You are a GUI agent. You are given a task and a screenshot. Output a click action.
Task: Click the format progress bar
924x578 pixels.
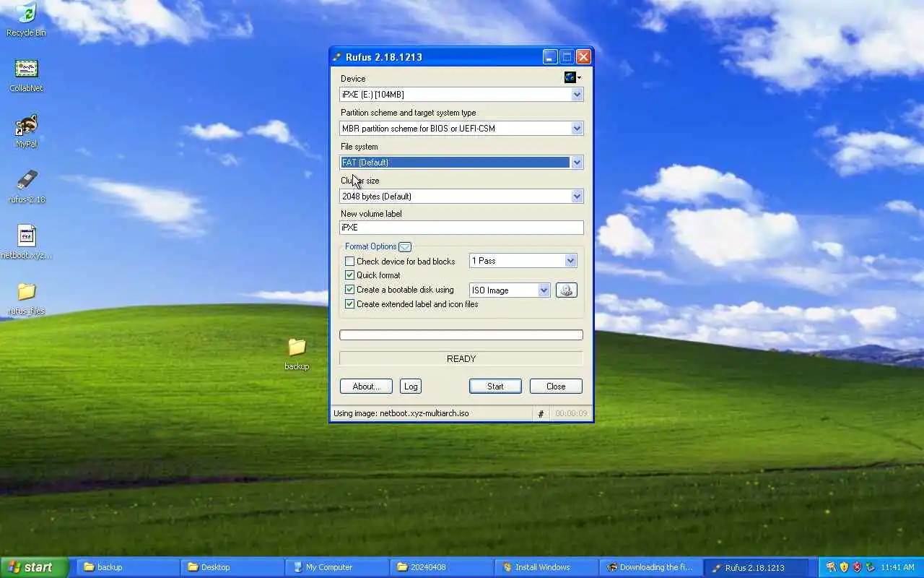click(461, 335)
